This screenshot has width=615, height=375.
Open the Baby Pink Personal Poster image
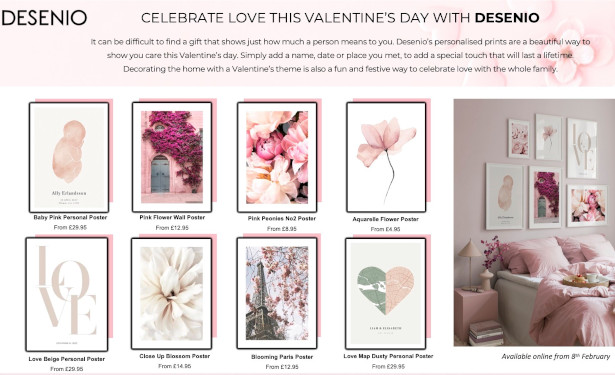pos(69,157)
